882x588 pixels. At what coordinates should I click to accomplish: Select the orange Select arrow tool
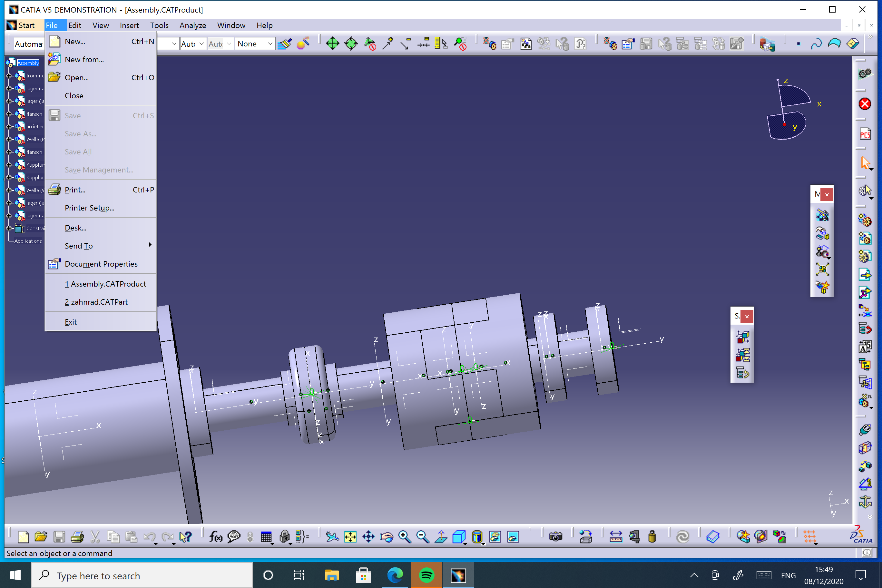pos(865,163)
